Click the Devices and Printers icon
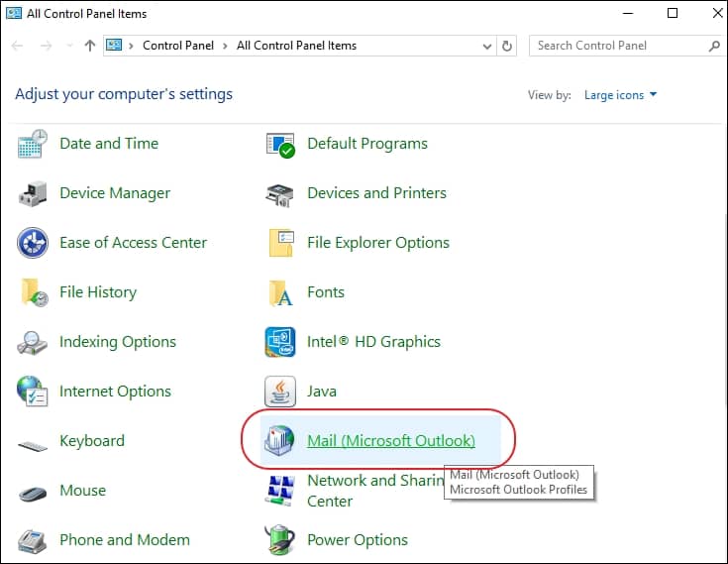Image resolution: width=728 pixels, height=564 pixels. point(280,194)
